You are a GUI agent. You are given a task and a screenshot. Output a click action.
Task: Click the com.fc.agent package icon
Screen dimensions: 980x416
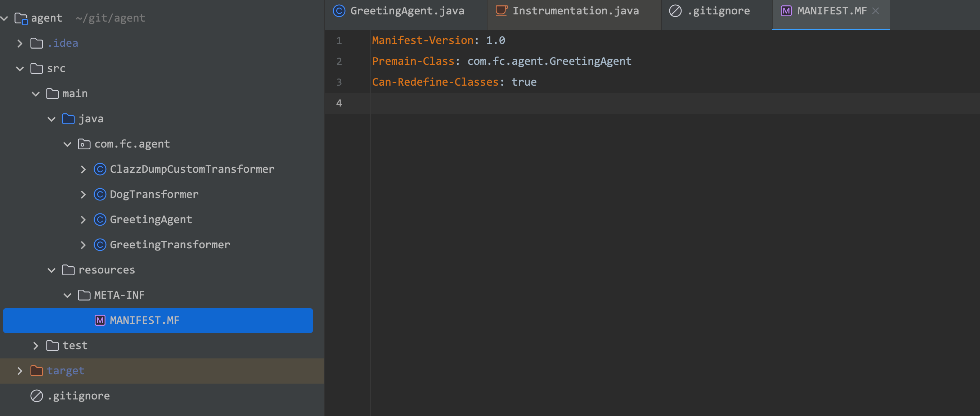coord(84,144)
